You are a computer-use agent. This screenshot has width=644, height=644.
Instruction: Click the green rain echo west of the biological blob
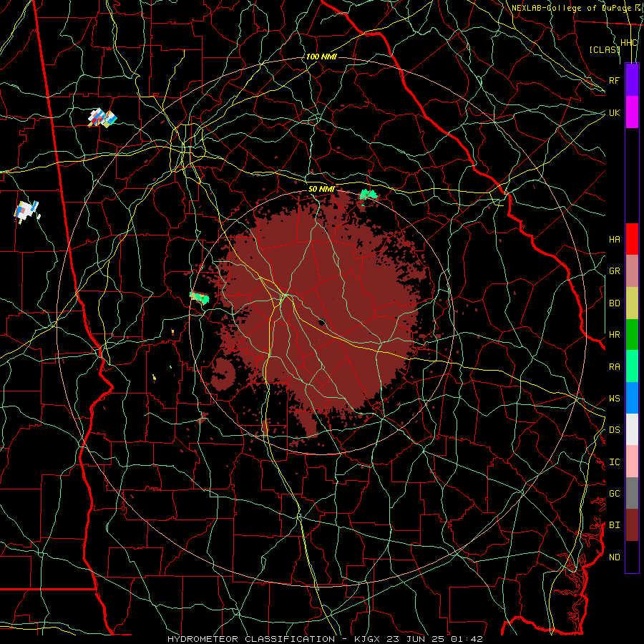[x=199, y=297]
